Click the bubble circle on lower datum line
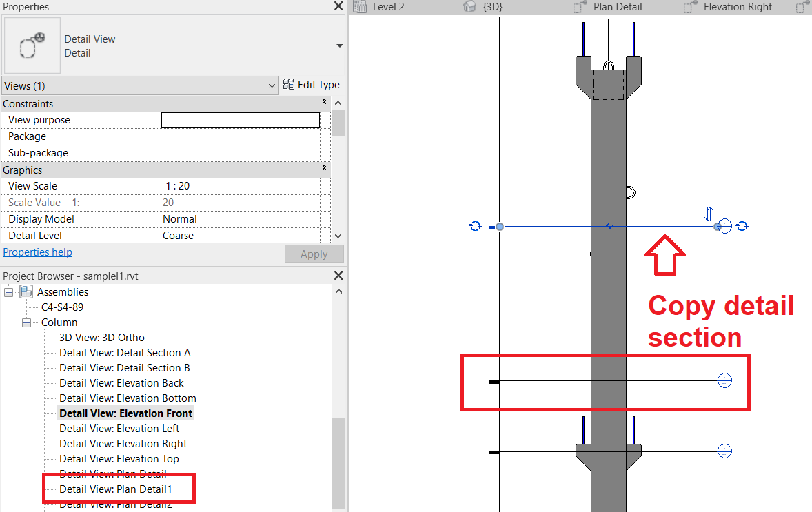This screenshot has width=812, height=512. coord(724,451)
